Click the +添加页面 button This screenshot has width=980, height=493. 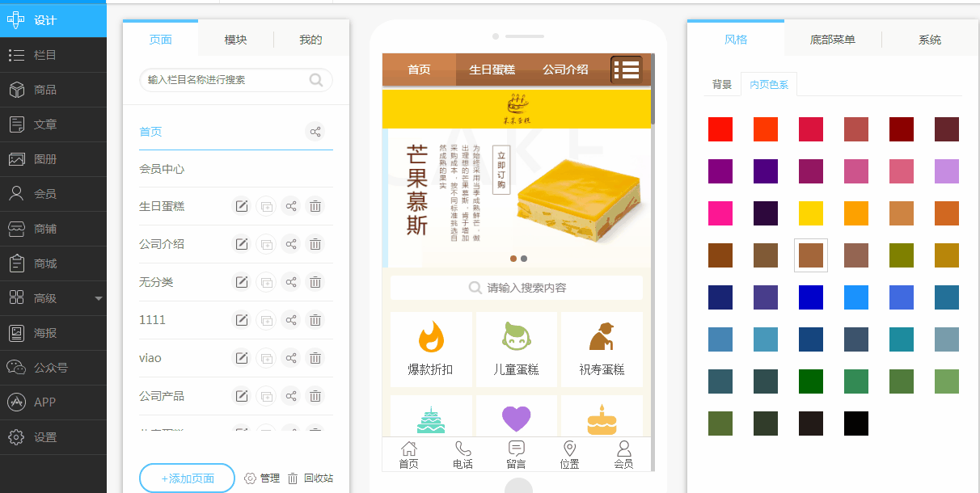click(187, 478)
